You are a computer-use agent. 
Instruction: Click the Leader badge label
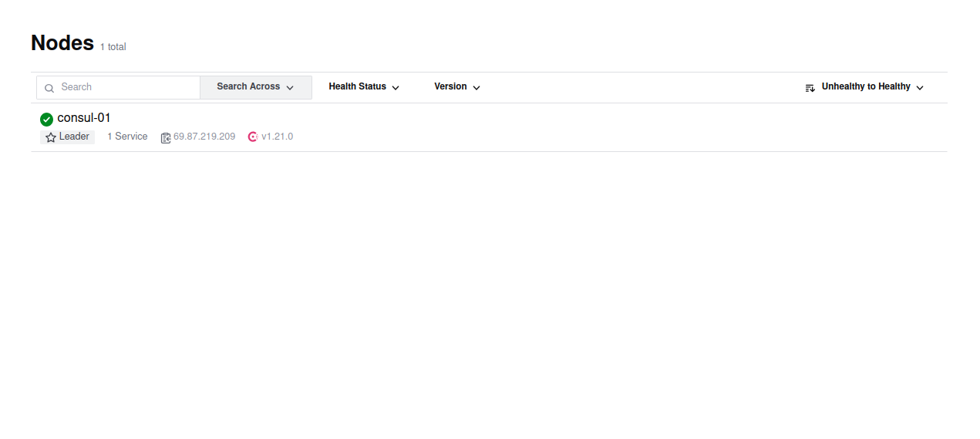click(x=74, y=137)
